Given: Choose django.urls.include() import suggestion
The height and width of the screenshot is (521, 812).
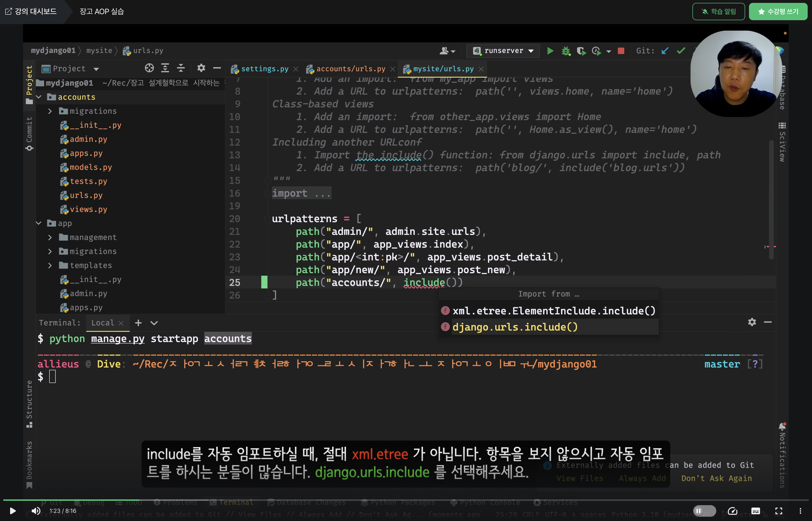Looking at the screenshot, I should coord(549,327).
